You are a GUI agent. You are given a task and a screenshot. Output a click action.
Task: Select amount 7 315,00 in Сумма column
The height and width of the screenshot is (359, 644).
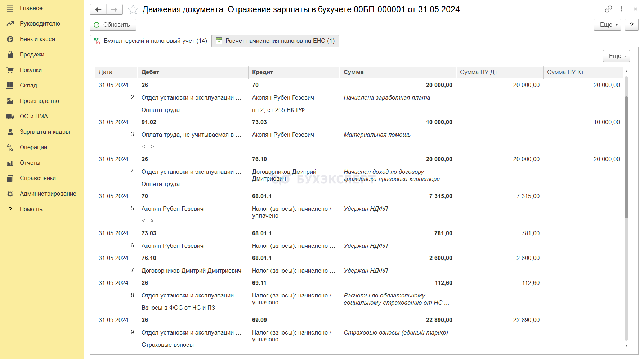(x=440, y=196)
